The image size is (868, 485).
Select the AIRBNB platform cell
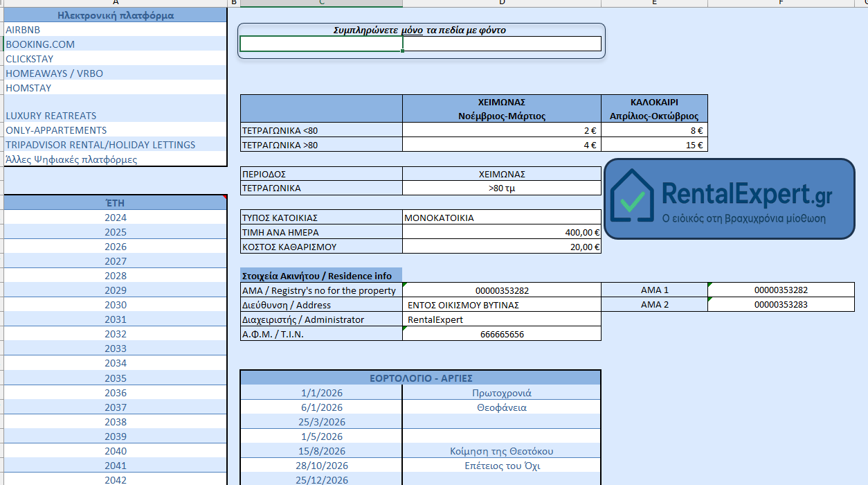[115, 30]
